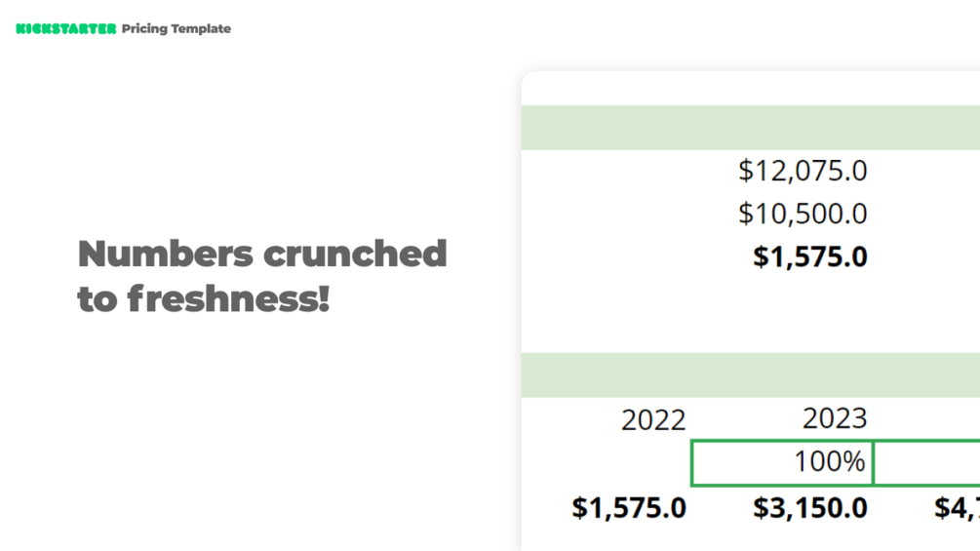Click the blank white top row of spreadsheet

coord(751,89)
